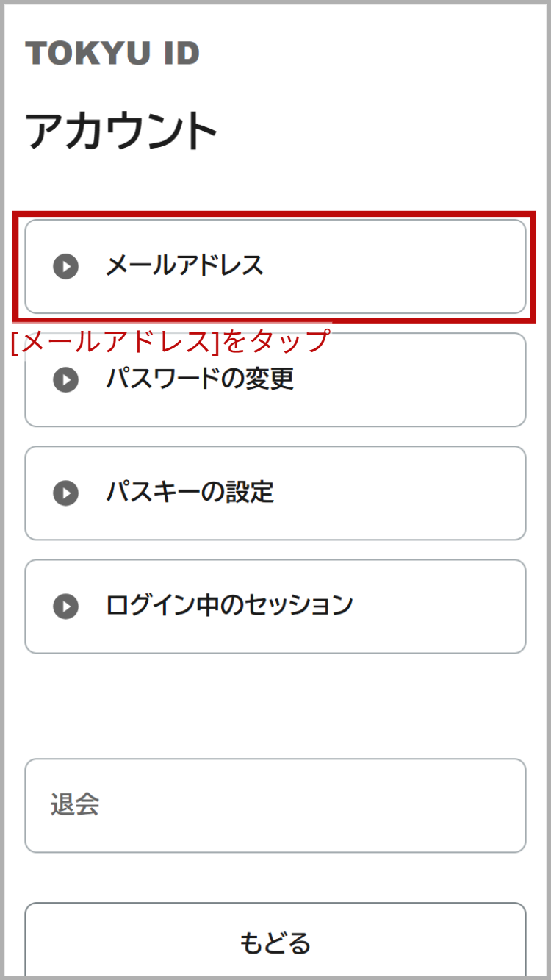Open the パスワードの変更 menu item
The height and width of the screenshot is (980, 551).
pyautogui.click(x=275, y=379)
